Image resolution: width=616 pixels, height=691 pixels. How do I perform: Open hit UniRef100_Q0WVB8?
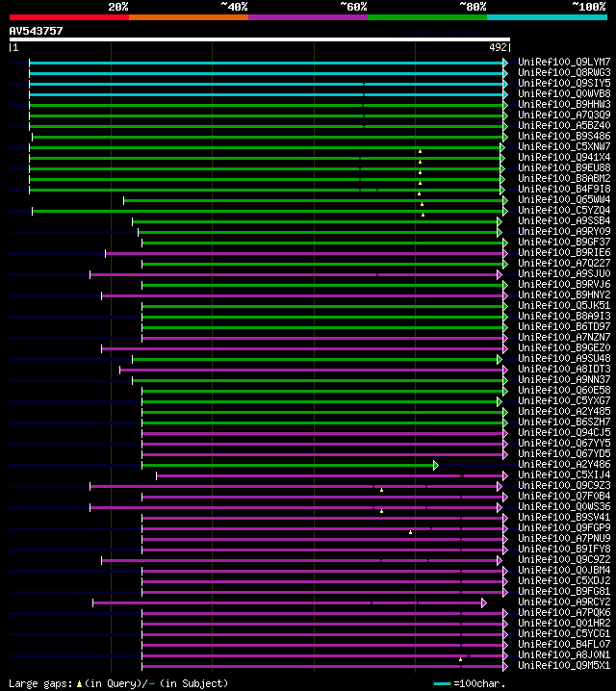tap(564, 94)
